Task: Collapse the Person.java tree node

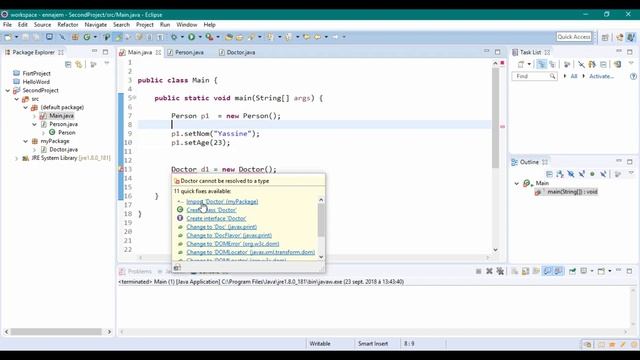Action: click(x=35, y=124)
